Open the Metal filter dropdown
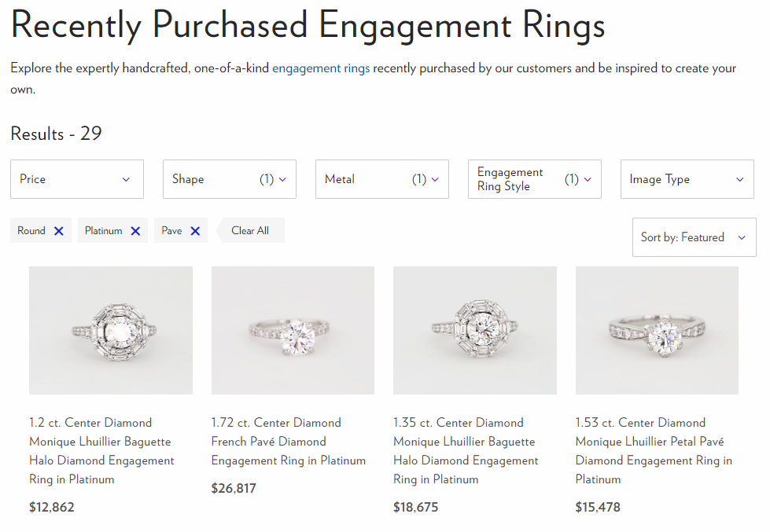Image resolution: width=770 pixels, height=532 pixels. click(x=382, y=179)
